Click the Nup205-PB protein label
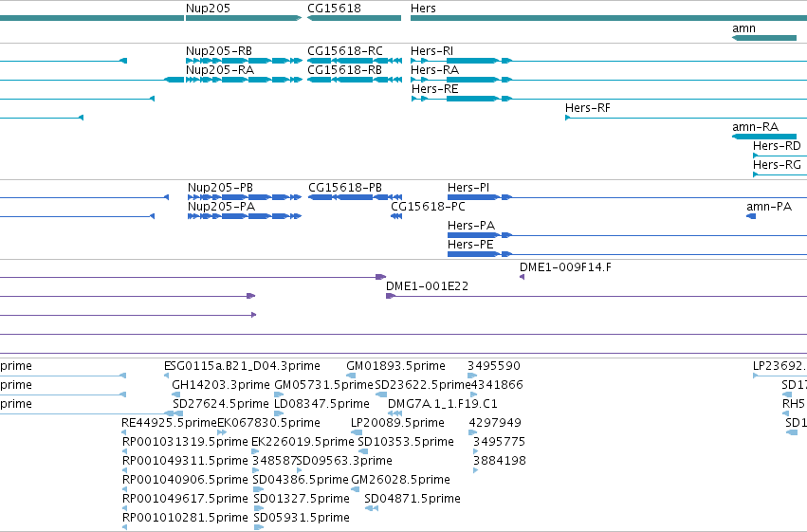 220,188
